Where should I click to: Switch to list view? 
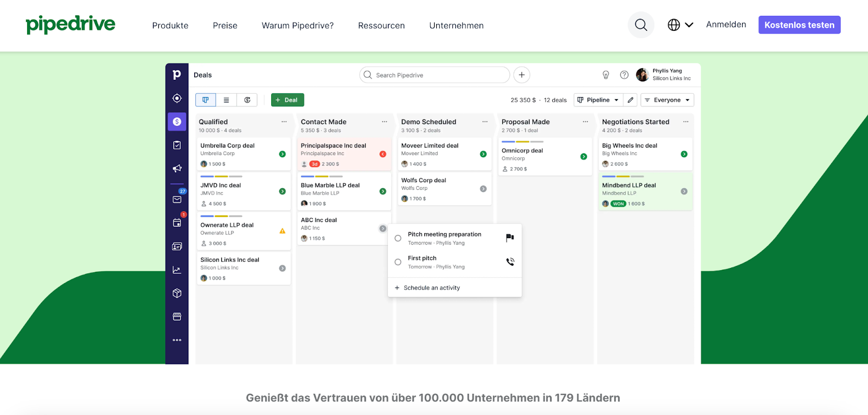[226, 100]
